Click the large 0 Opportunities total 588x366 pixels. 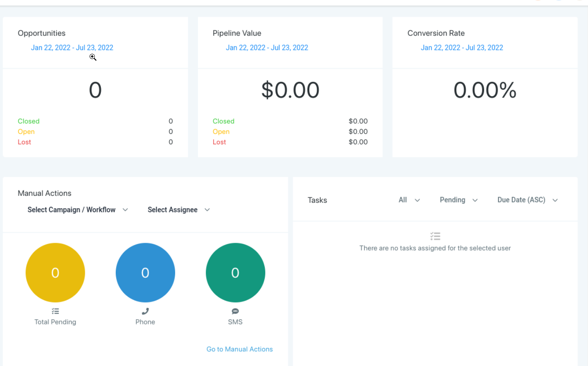[x=95, y=90]
